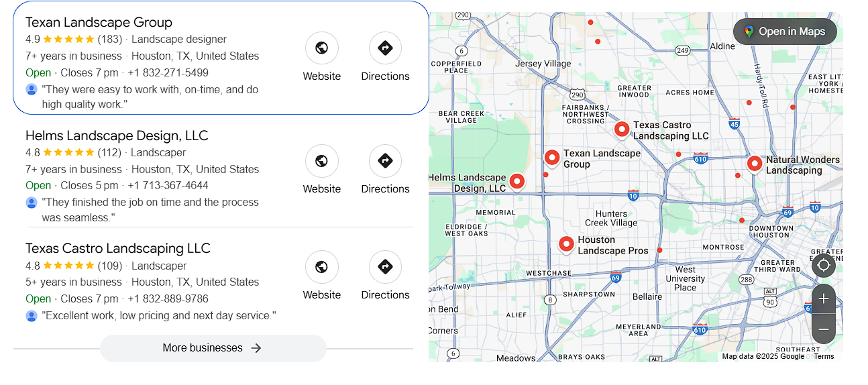The image size is (868, 385).
Task: Select Texan Landscape Group map pin
Action: (x=551, y=159)
